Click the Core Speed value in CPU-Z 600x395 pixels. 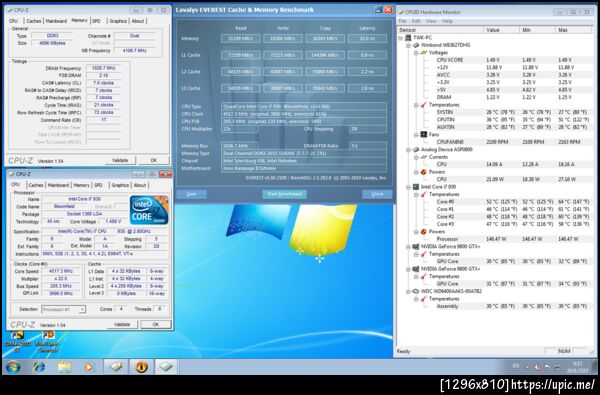click(x=61, y=271)
